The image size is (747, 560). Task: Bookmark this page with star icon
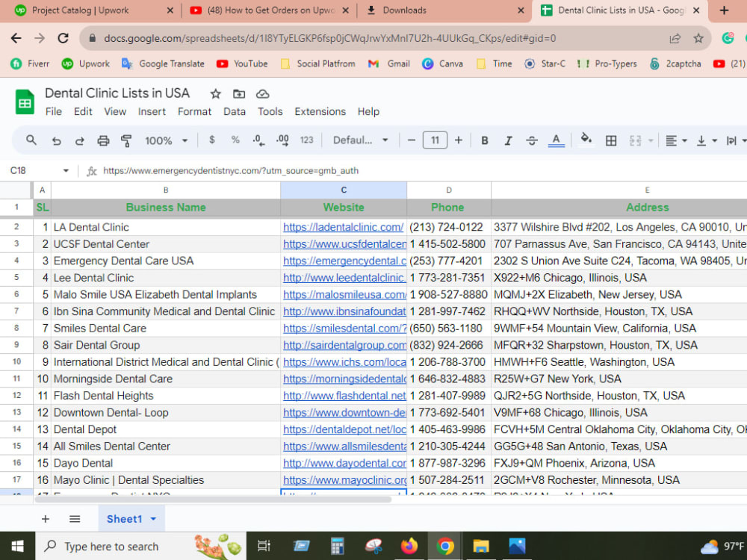(x=698, y=38)
